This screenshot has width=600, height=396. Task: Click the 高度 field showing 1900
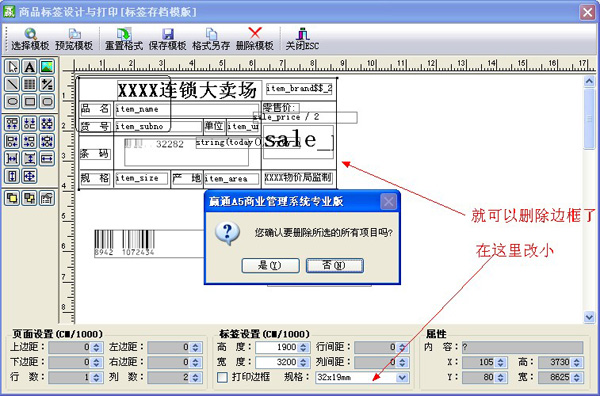point(282,347)
